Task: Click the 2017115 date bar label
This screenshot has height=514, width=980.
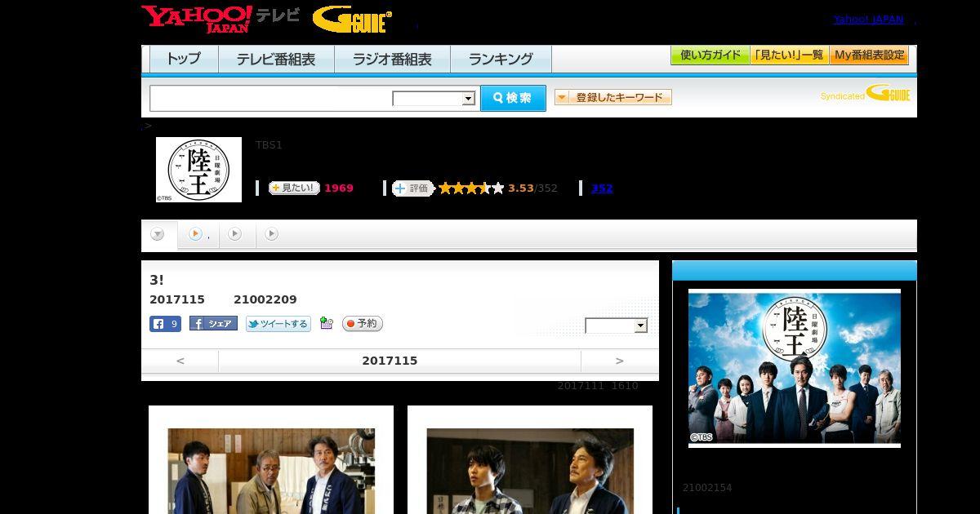Action: pyautogui.click(x=390, y=361)
